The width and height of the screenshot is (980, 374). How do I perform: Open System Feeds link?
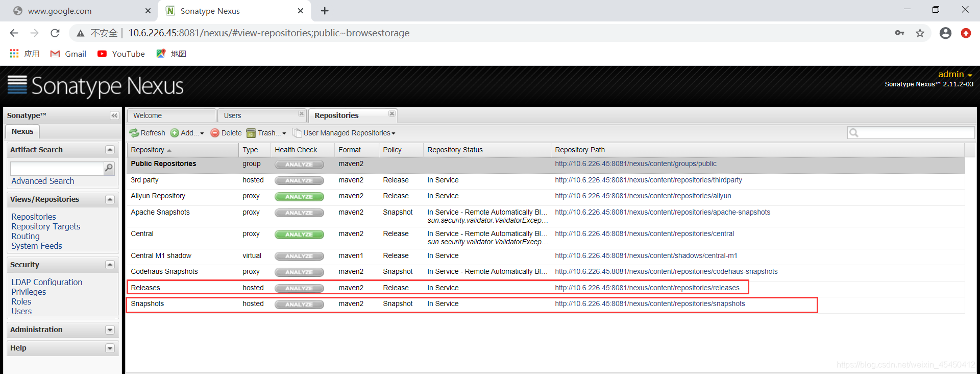tap(37, 246)
